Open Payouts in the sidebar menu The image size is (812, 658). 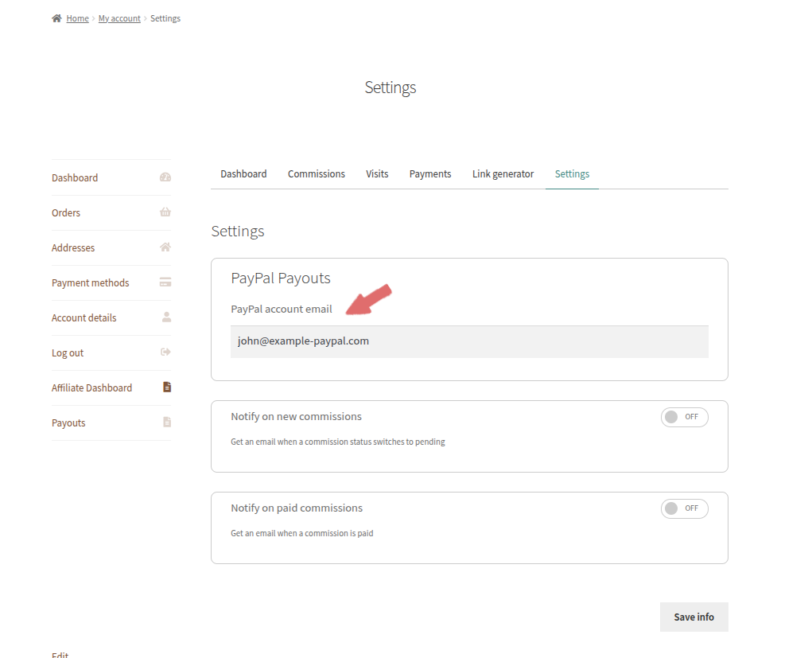68,423
